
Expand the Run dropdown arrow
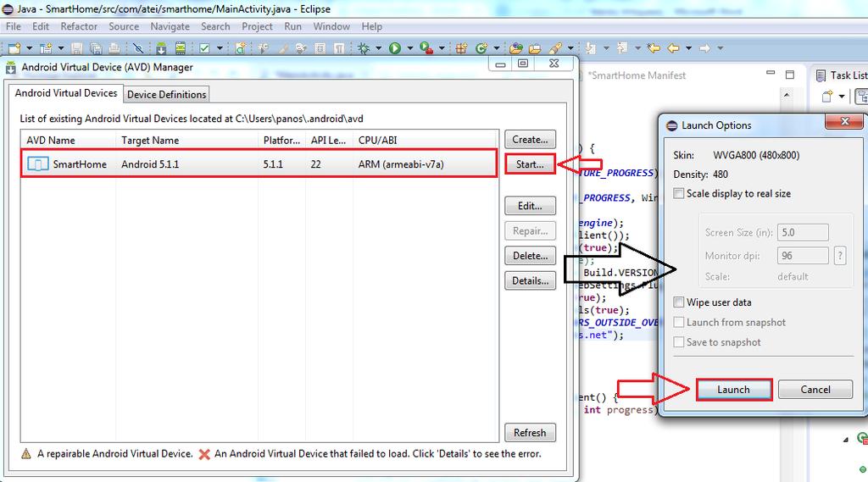(x=410, y=48)
